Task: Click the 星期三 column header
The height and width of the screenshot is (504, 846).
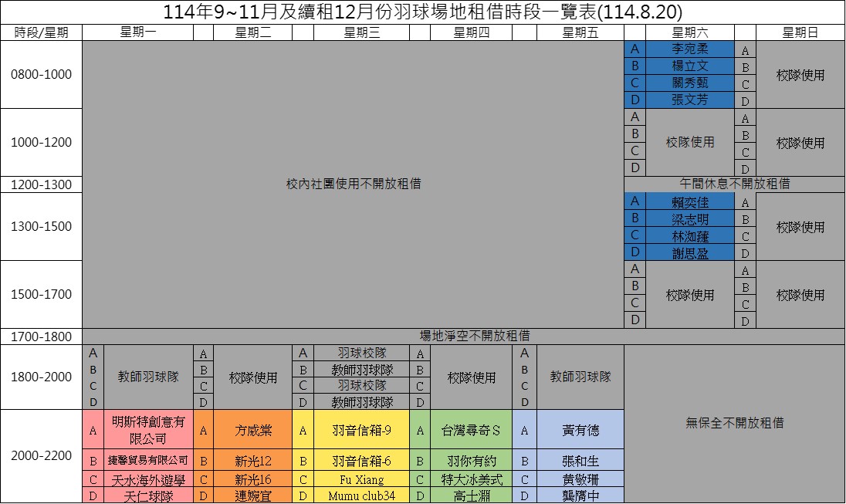Action: click(362, 32)
